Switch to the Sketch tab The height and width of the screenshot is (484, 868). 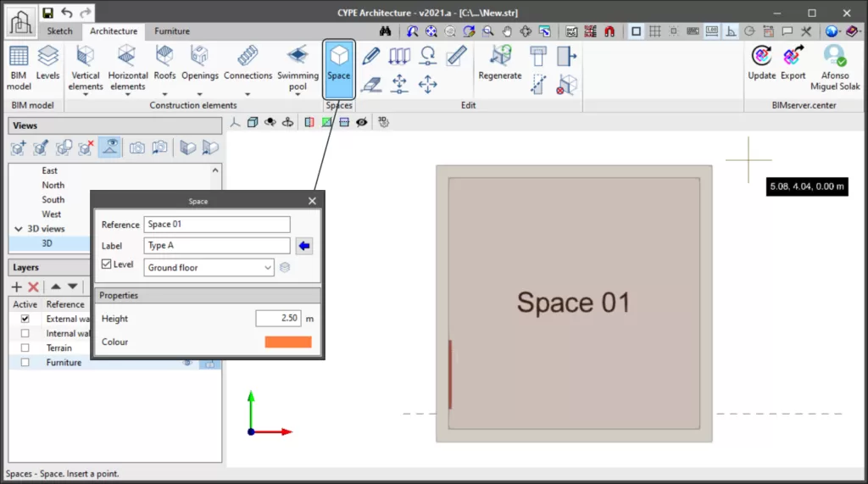point(59,31)
